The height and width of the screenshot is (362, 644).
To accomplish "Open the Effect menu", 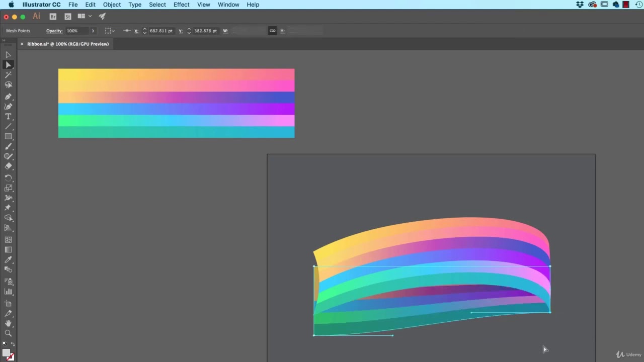I will pyautogui.click(x=181, y=5).
